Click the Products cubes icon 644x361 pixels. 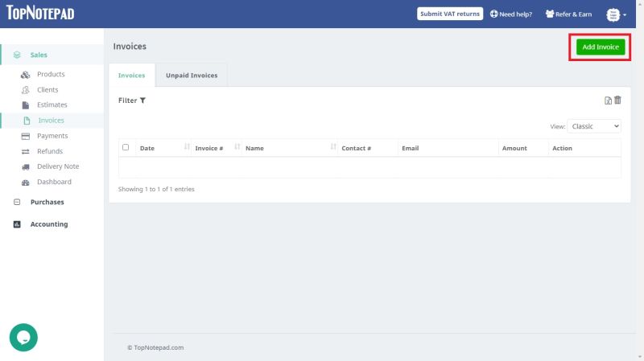[26, 75]
